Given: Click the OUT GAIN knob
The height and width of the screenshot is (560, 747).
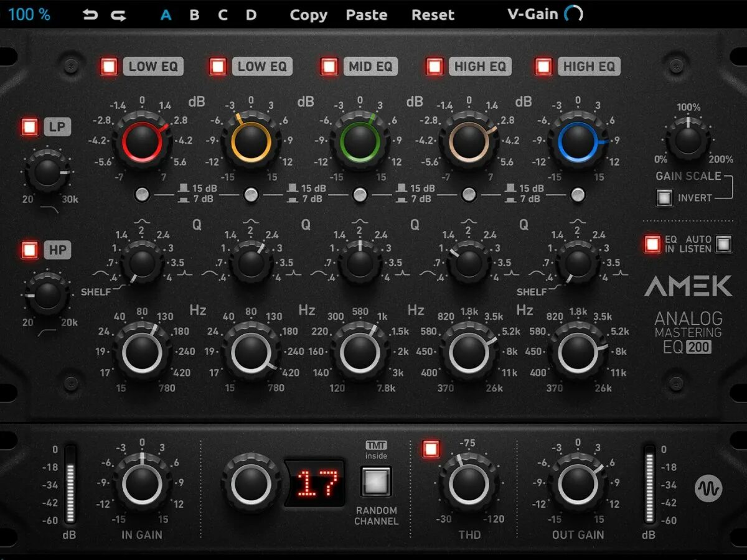Looking at the screenshot, I should click(578, 483).
